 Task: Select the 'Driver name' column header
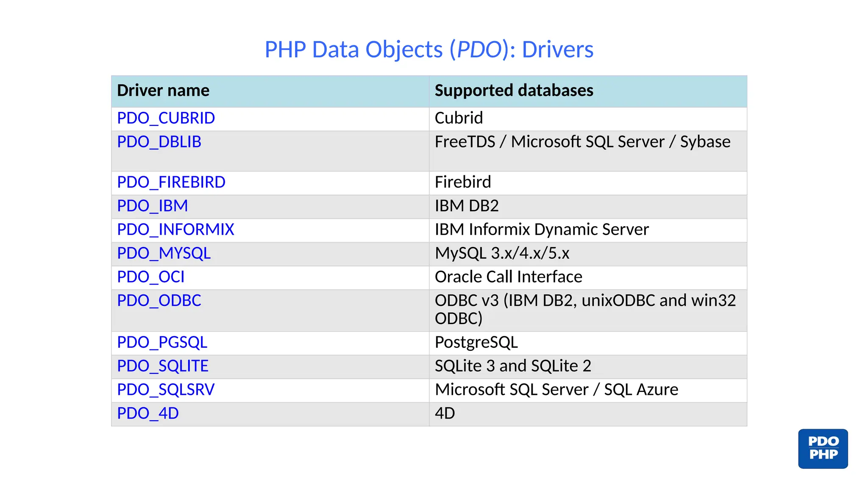click(270, 91)
